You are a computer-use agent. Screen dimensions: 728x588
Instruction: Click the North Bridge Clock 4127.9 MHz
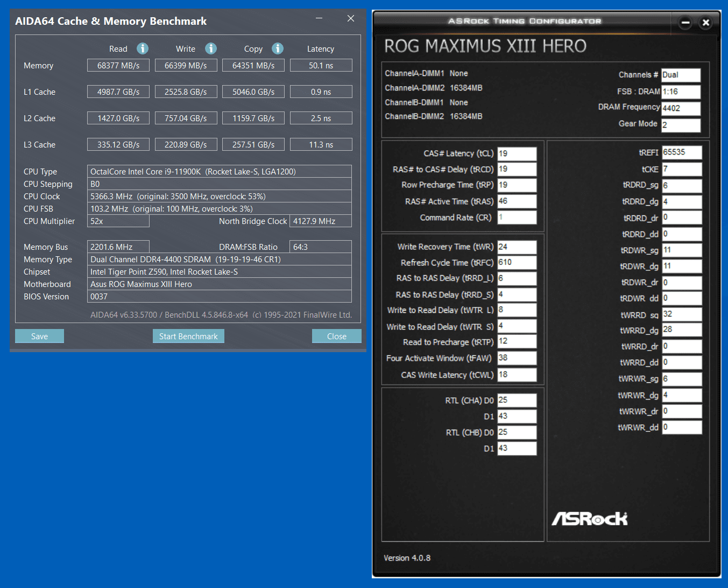pyautogui.click(x=321, y=221)
